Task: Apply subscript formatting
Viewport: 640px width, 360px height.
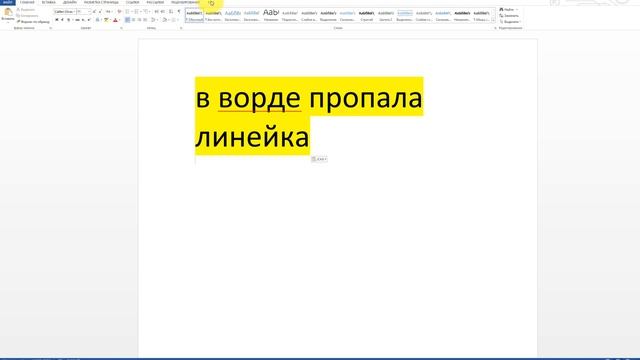Action: (83, 20)
